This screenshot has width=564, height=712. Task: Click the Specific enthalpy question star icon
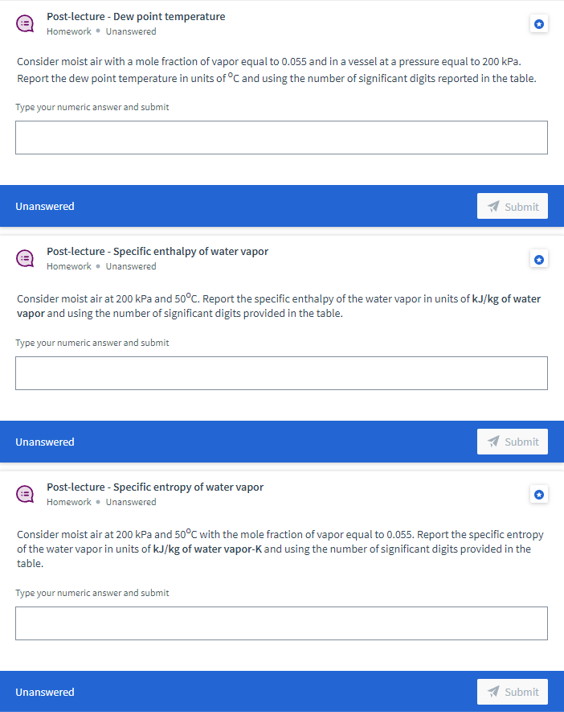(539, 260)
